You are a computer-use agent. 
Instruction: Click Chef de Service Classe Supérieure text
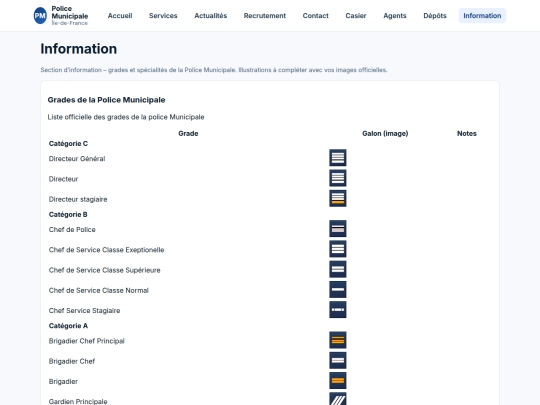tap(104, 270)
